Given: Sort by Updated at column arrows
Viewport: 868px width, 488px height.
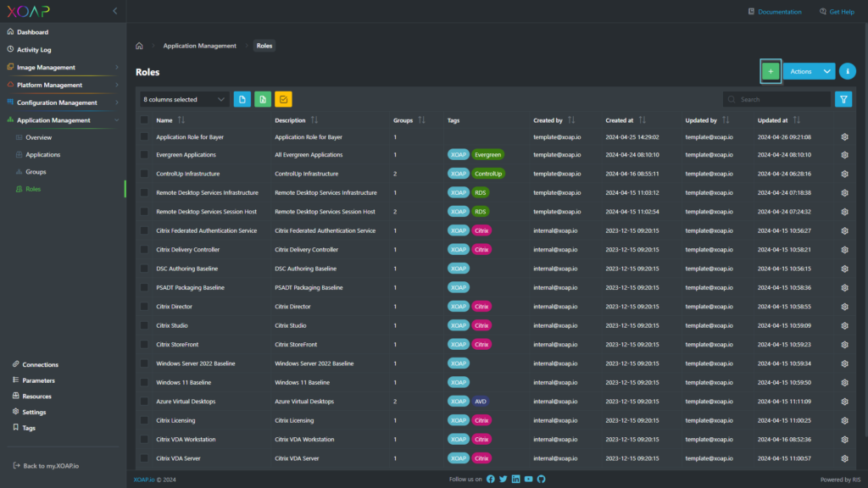Looking at the screenshot, I should (x=796, y=120).
